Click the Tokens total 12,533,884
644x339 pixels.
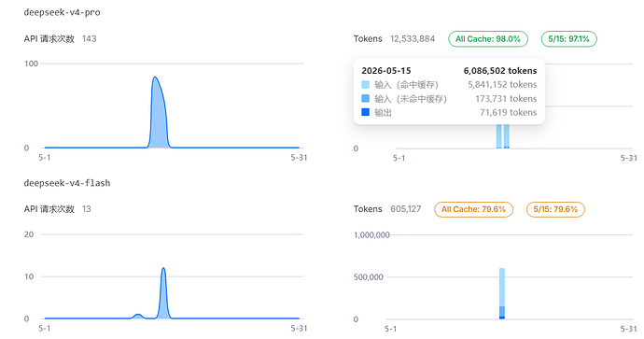coord(413,38)
